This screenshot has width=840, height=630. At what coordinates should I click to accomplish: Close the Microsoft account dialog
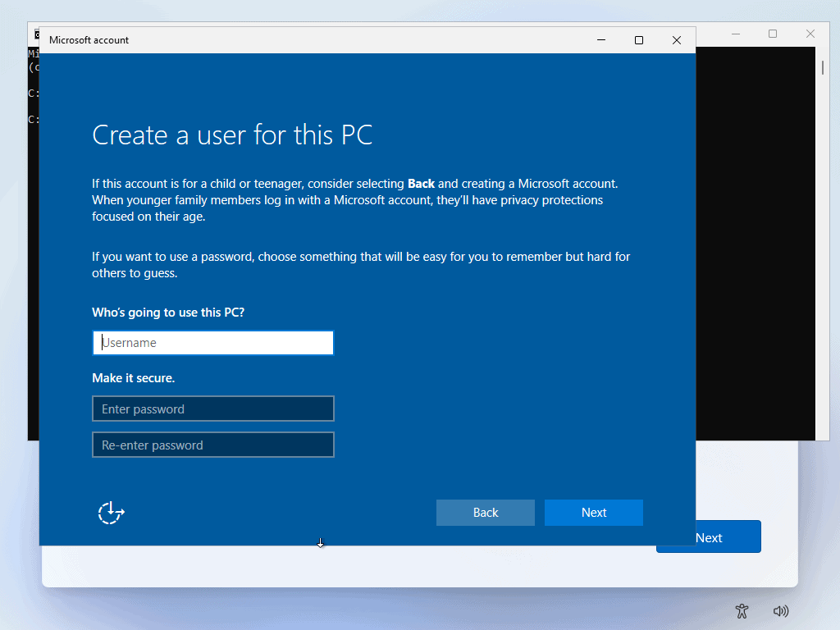pyautogui.click(x=677, y=40)
